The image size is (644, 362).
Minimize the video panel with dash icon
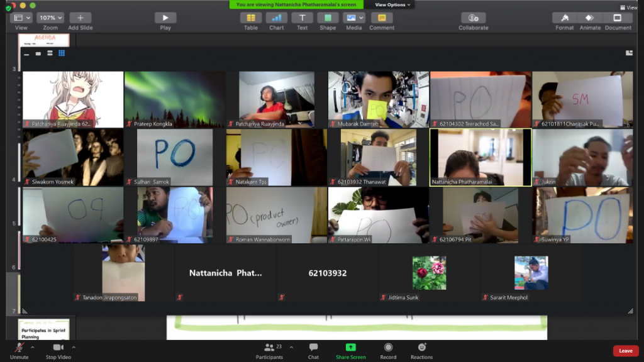pos(26,54)
